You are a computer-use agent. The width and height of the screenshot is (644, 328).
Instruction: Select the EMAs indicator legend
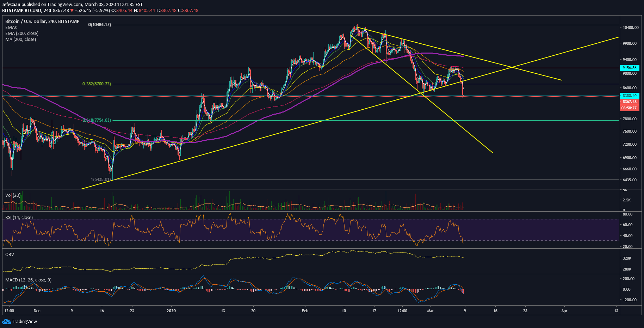(11, 28)
